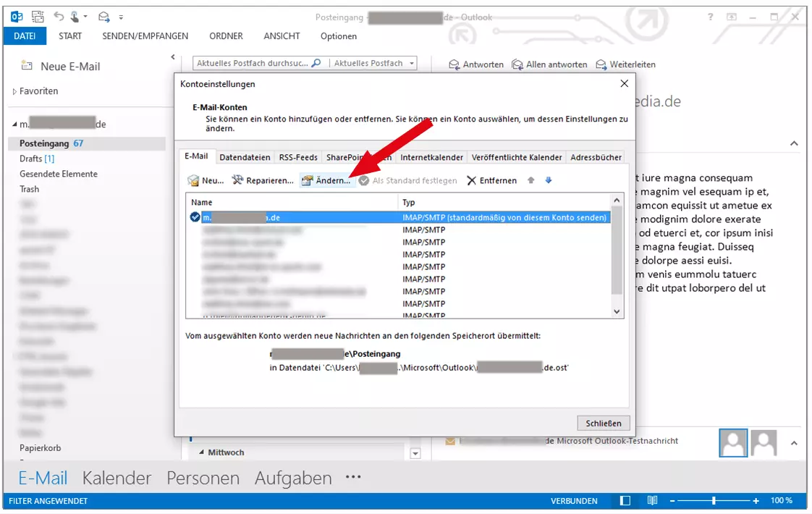
Task: Open the ANSICHT ribbon tab
Action: click(x=282, y=36)
